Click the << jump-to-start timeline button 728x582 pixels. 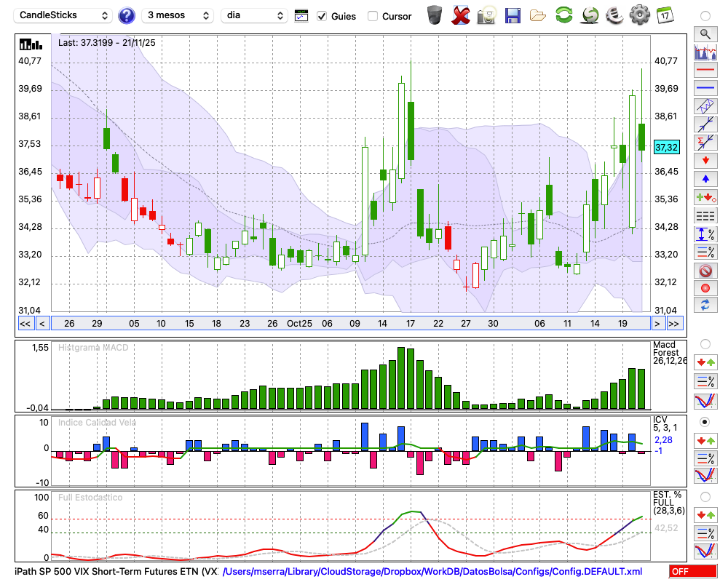25,324
